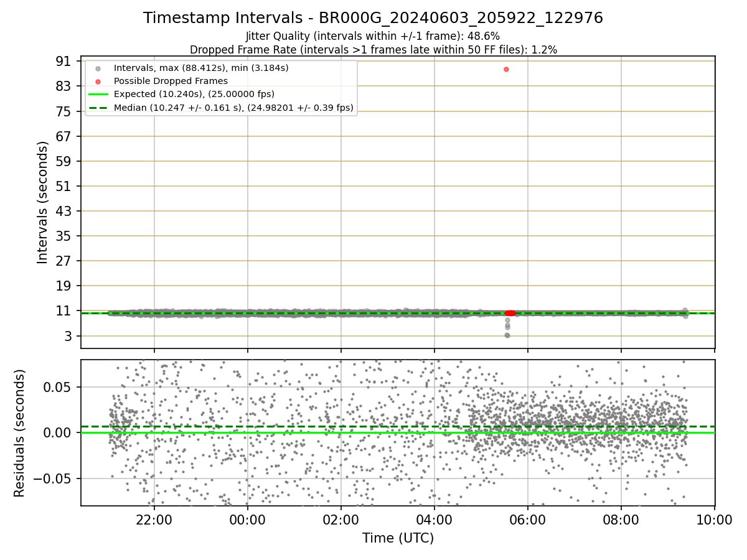Click the 'Dropped Frame Rate' subtitle line
This screenshot has height=560, width=747.
[373, 49]
